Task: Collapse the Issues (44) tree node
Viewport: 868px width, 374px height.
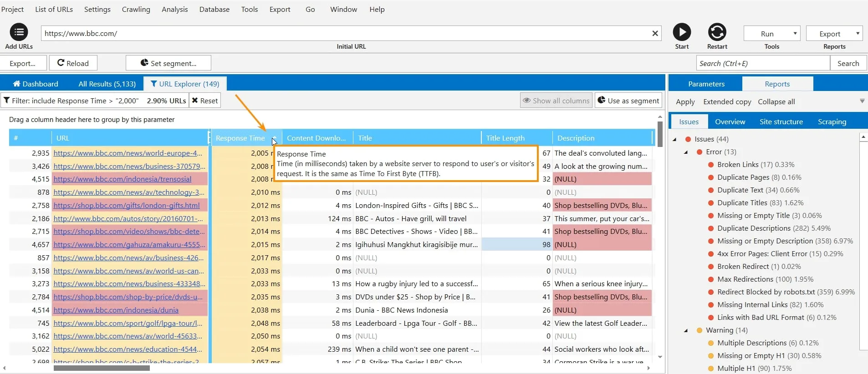Action: click(x=675, y=139)
